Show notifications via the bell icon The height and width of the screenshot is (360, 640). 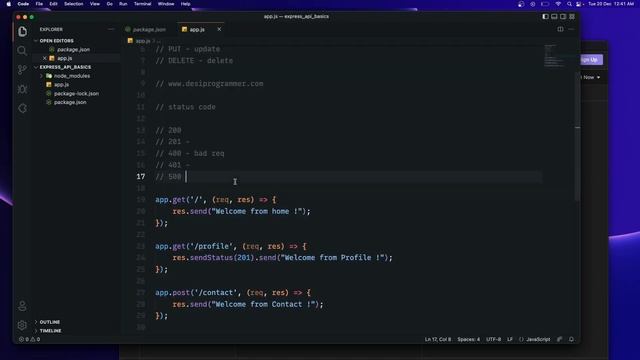tap(571, 339)
